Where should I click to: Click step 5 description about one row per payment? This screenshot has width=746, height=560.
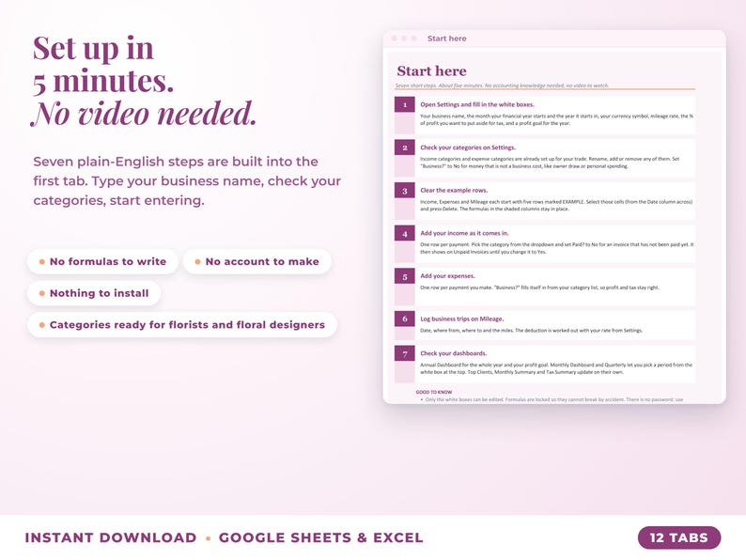tap(539, 288)
